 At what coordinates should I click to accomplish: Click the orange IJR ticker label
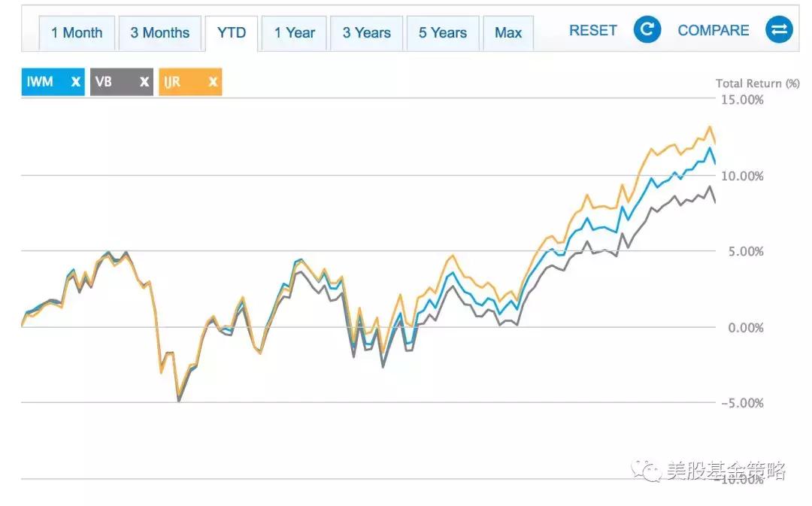[x=173, y=82]
